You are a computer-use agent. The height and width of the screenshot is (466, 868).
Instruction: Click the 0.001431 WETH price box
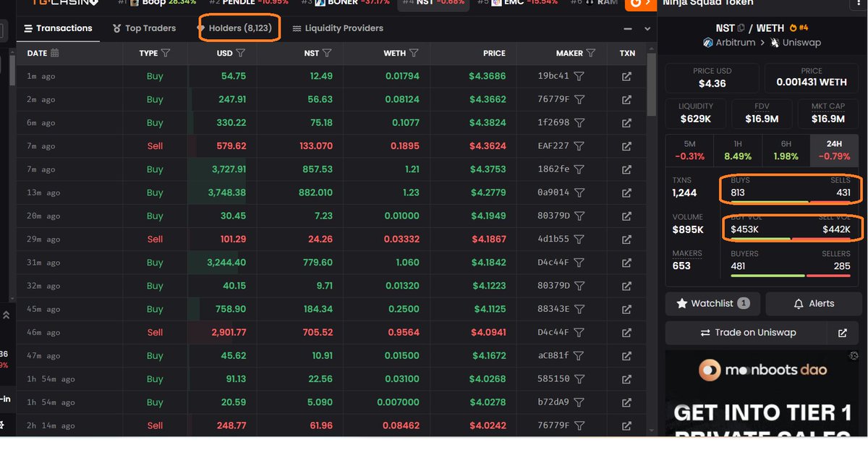812,77
